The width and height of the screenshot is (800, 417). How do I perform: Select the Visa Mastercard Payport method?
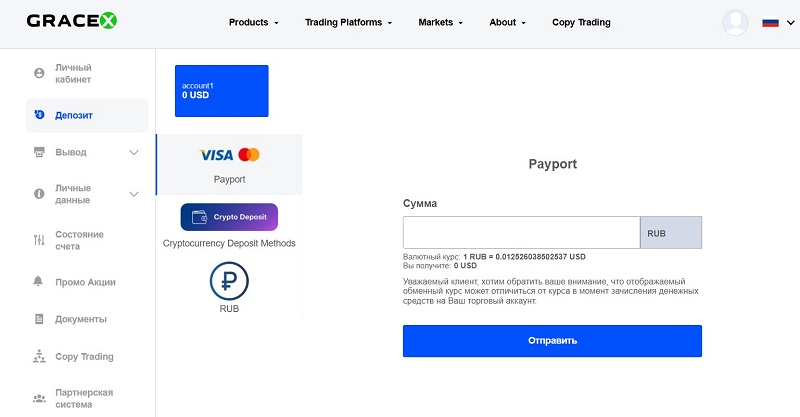tap(229, 164)
